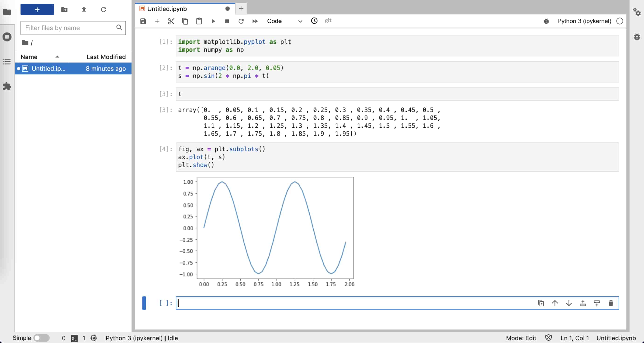Click Mode: Edit in status bar
The image size is (644, 343).
[521, 338]
